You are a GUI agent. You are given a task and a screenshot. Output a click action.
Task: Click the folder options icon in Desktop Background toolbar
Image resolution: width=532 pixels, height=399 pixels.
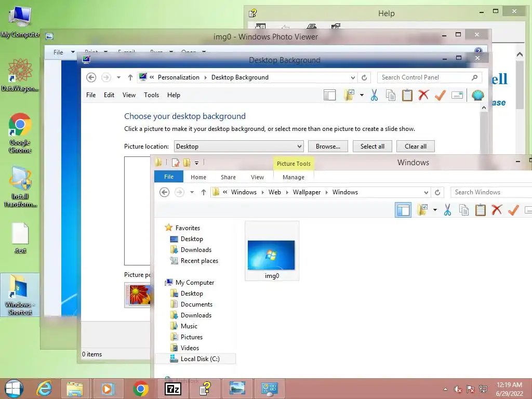pyautogui.click(x=349, y=96)
